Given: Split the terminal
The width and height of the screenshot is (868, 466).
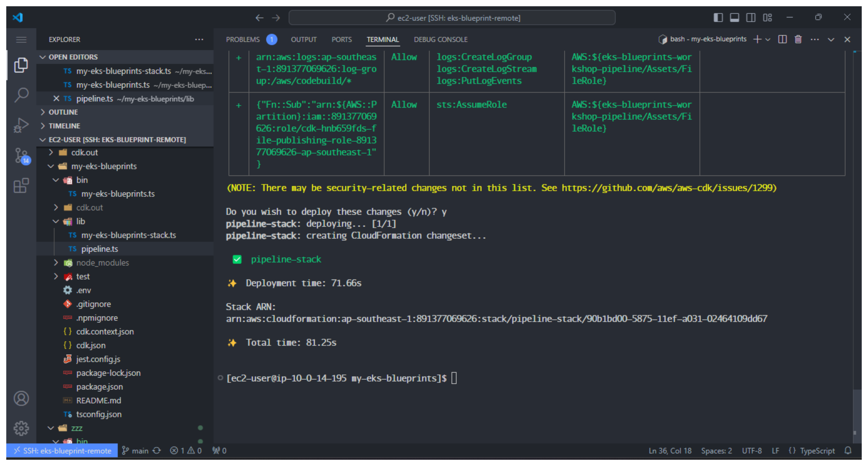Looking at the screenshot, I should (782, 39).
